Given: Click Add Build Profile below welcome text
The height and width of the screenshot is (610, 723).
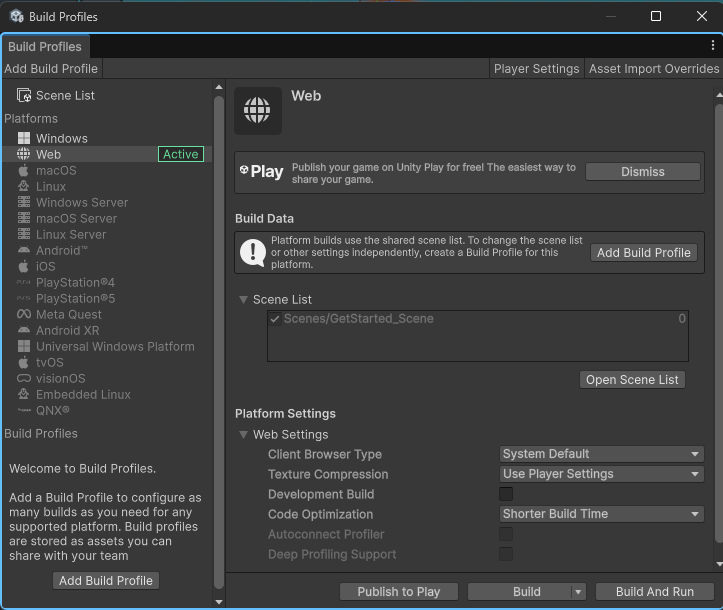Looking at the screenshot, I should pos(106,580).
